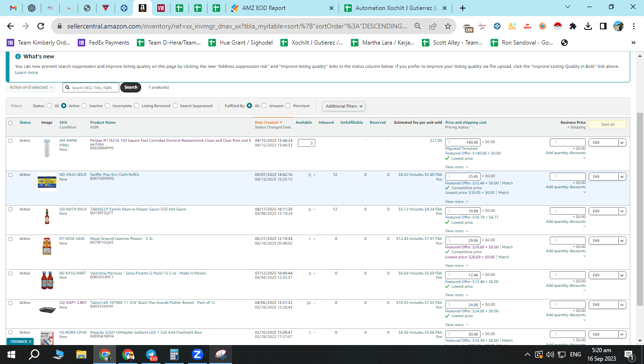644x364 pixels.
Task: Sort by the Date Created column
Action: click(x=268, y=122)
